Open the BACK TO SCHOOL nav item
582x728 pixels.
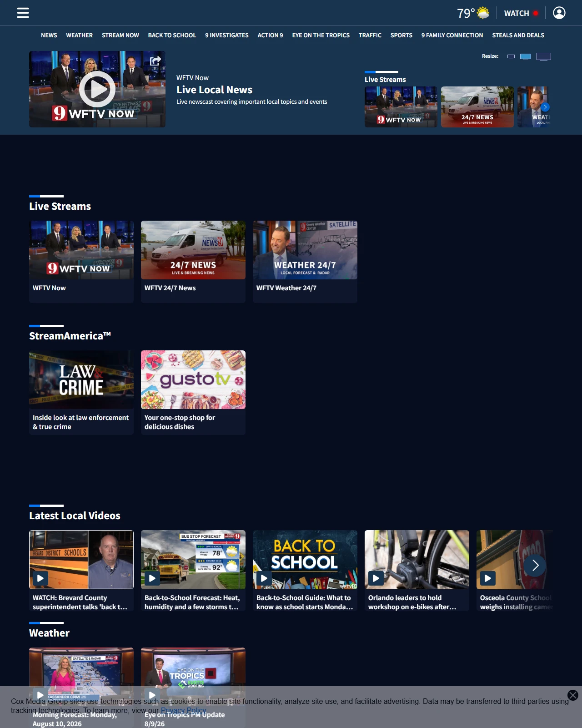pyautogui.click(x=172, y=35)
